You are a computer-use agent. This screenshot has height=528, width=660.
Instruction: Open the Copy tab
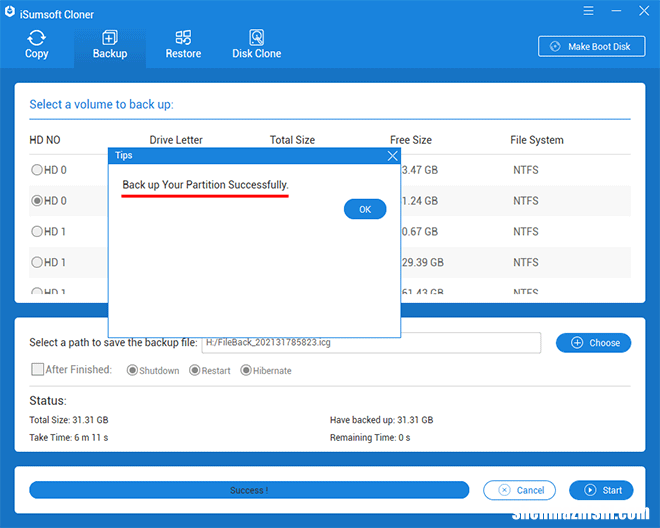coord(37,45)
